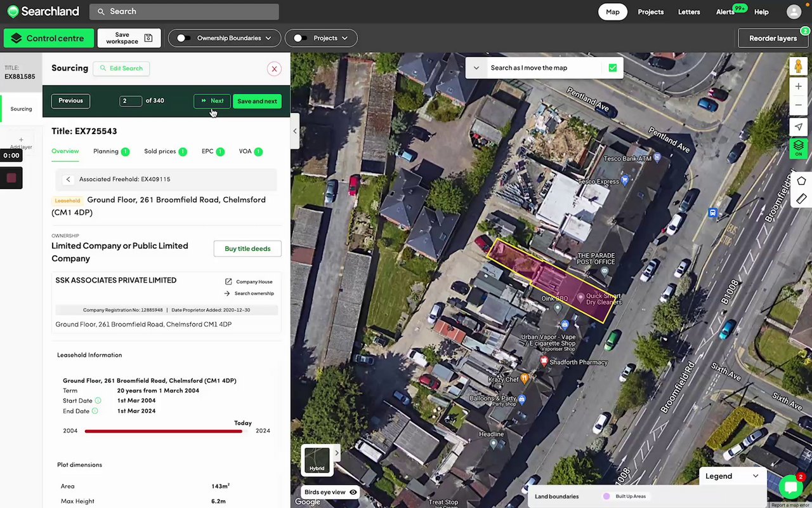812x508 pixels.
Task: Select the Hybrid map type thumbnail
Action: pyautogui.click(x=317, y=460)
